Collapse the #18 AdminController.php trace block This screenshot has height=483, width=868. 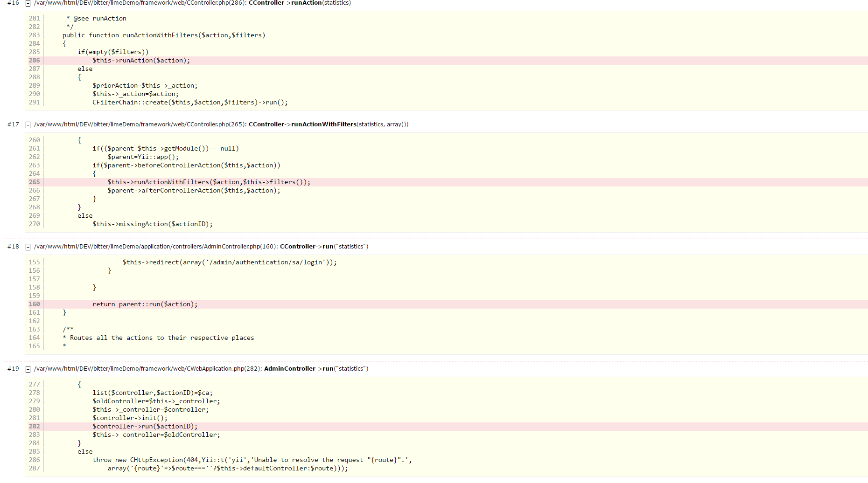point(28,247)
